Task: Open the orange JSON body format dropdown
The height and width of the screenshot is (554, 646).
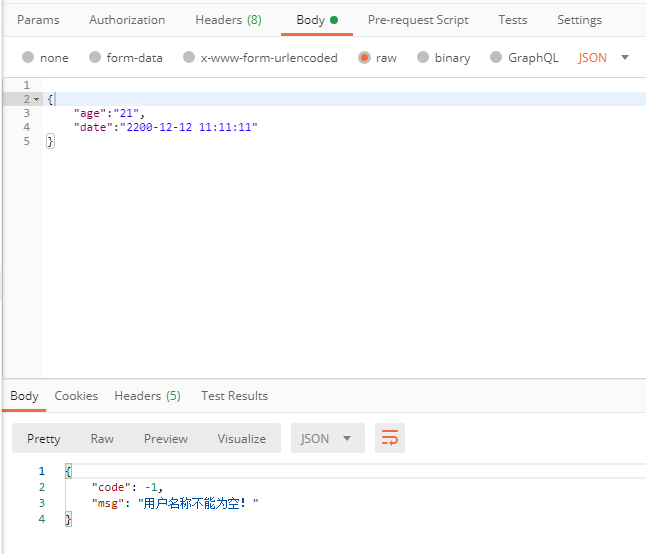Action: (604, 58)
